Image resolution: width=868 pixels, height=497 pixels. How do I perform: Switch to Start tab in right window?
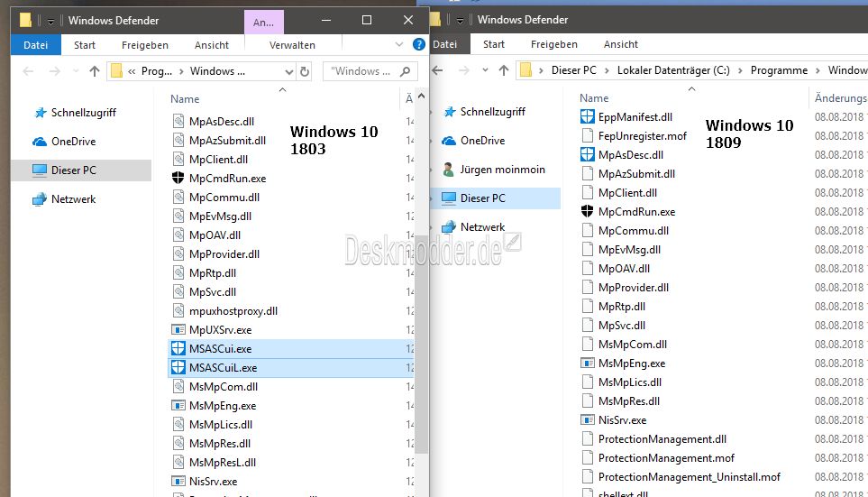[x=494, y=44]
